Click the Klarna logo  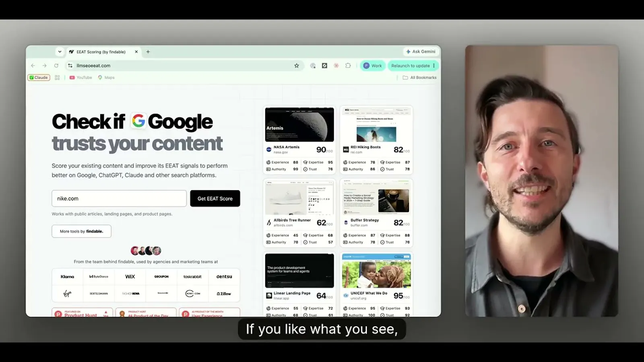point(67,277)
